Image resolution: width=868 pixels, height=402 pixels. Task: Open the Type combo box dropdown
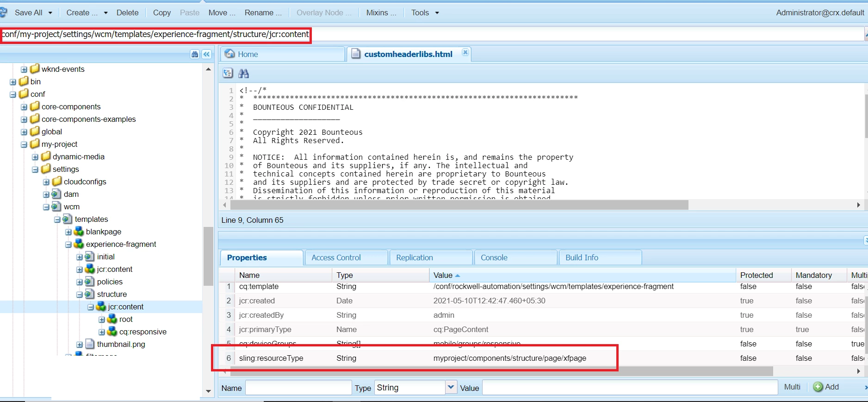click(451, 387)
